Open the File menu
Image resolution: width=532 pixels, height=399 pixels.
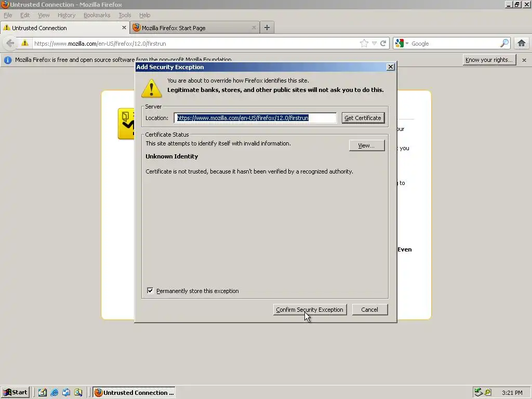(8, 15)
